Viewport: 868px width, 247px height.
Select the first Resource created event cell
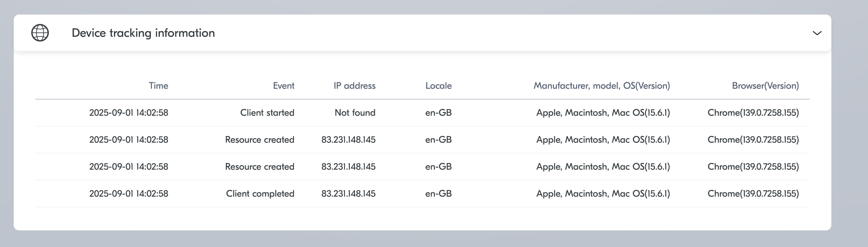coord(259,139)
